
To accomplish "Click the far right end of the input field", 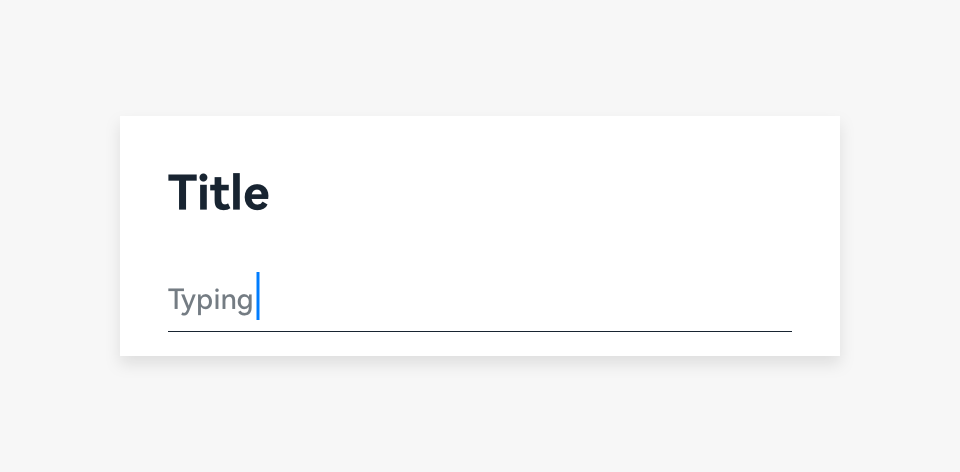I will pos(782,300).
